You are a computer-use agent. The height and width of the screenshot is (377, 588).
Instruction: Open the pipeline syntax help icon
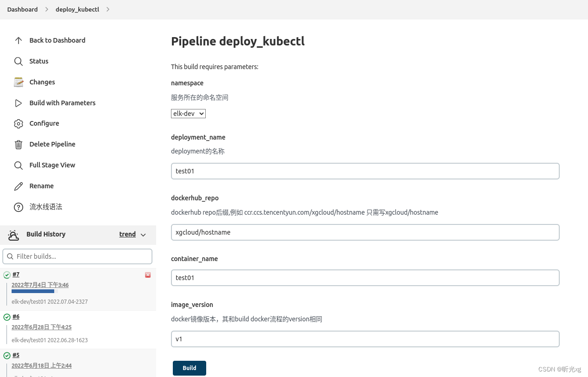point(19,207)
